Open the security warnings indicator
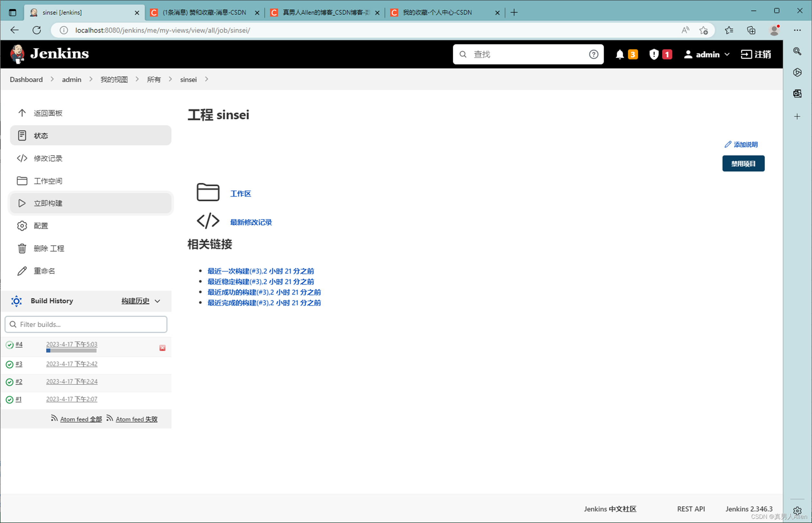Viewport: 812px width, 523px height. coord(654,54)
